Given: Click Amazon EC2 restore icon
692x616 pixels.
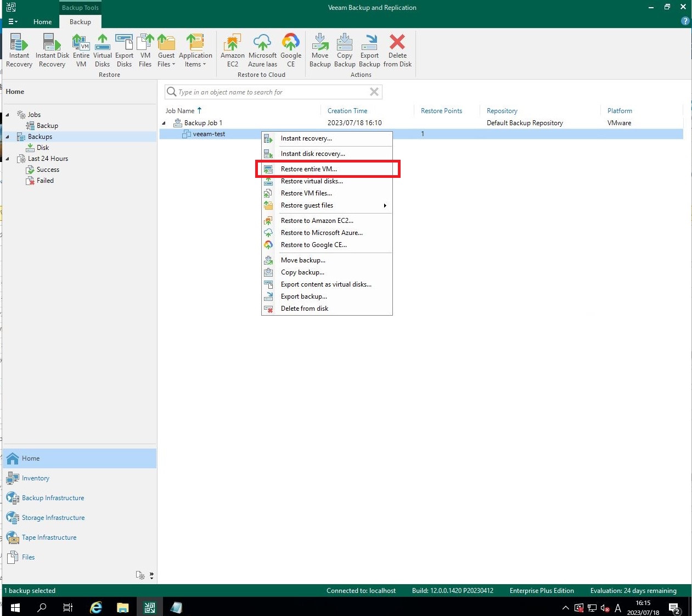Looking at the screenshot, I should [x=233, y=50].
